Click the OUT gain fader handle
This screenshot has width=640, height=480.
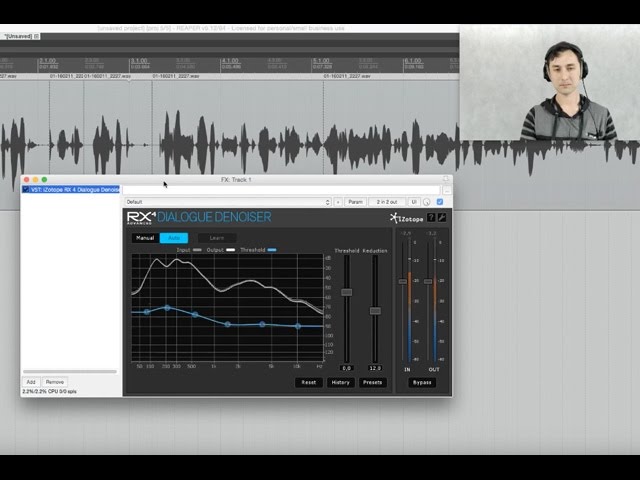tap(428, 282)
